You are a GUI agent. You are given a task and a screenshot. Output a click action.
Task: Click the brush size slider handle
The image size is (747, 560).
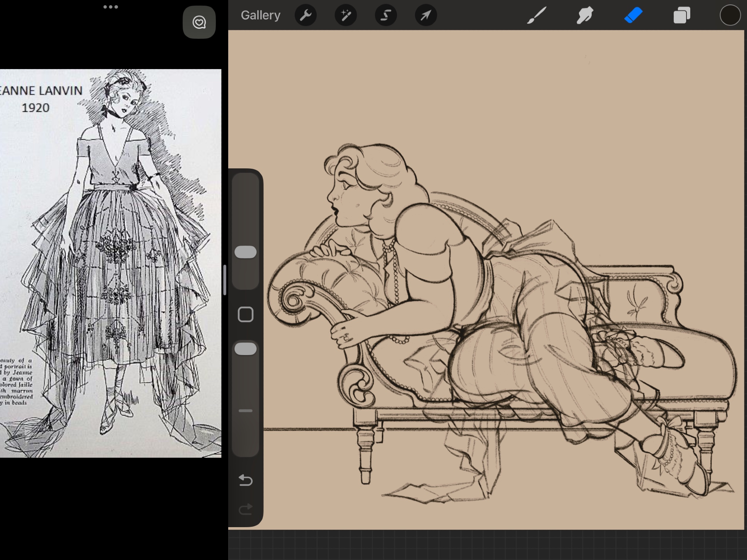[245, 252]
